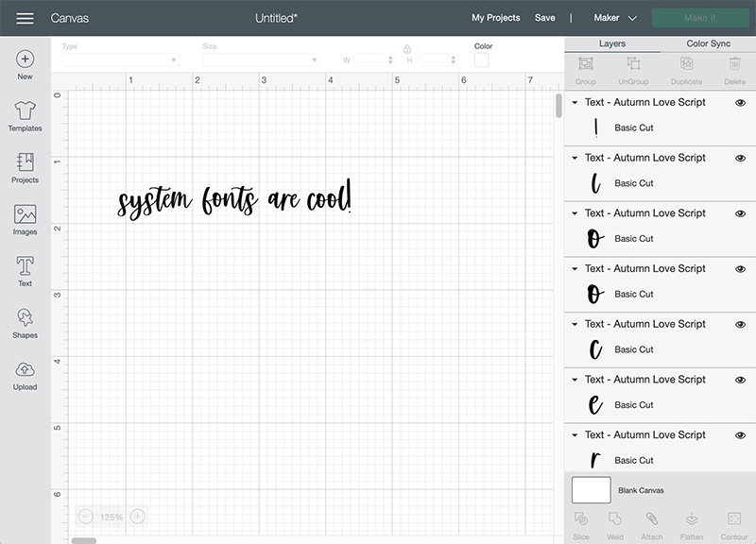Switch to the Color Sync tab
756x544 pixels.
[707, 43]
